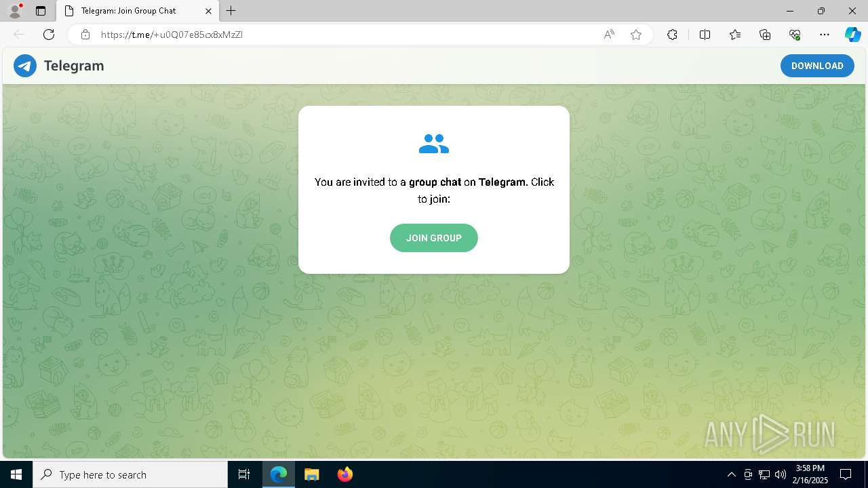
Task: Open the browser profile icon
Action: [x=15, y=11]
